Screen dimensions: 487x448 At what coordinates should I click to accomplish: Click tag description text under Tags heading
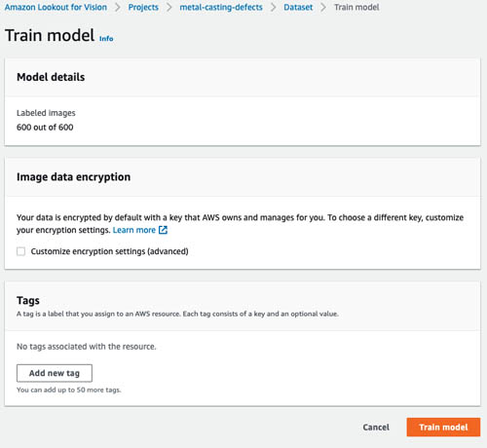(177, 314)
